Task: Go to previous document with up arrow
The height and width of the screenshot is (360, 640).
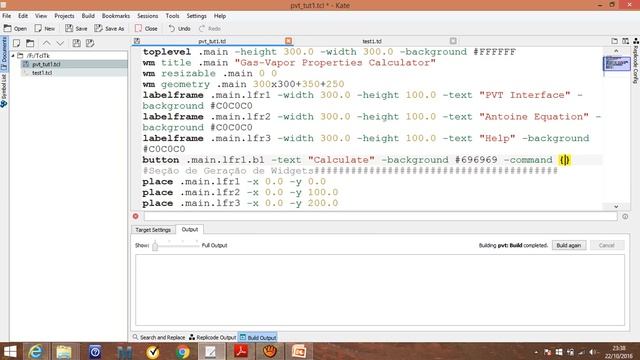Action: (x=47, y=43)
